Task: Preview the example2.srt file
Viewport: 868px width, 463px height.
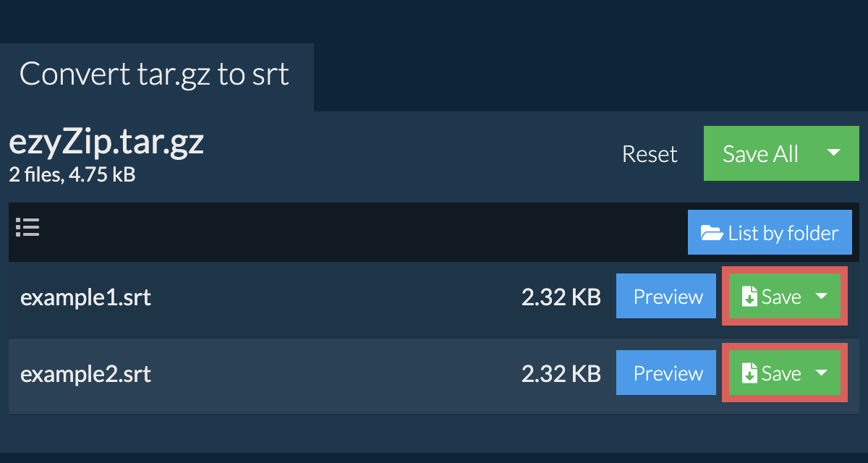Action: 668,373
